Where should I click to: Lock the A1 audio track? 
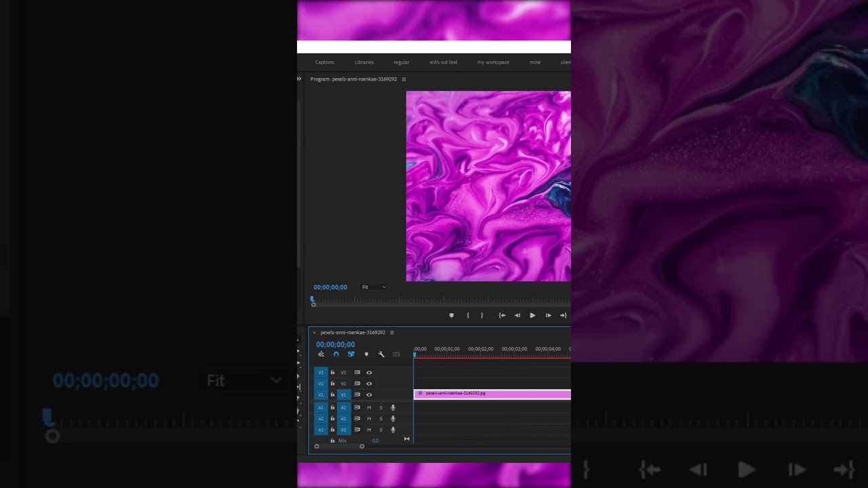[332, 407]
